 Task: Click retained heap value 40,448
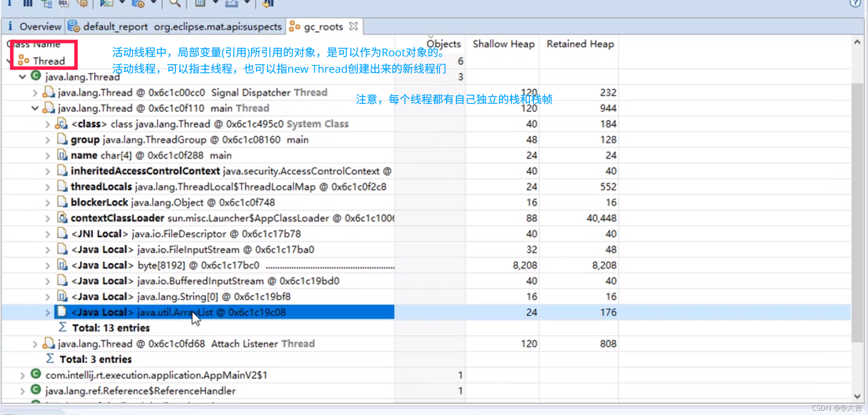601,218
